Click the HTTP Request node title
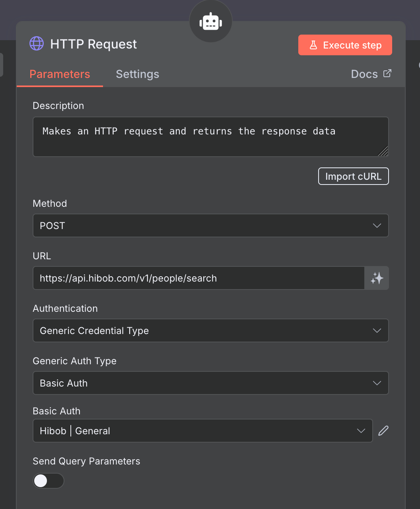The width and height of the screenshot is (420, 509). click(93, 44)
